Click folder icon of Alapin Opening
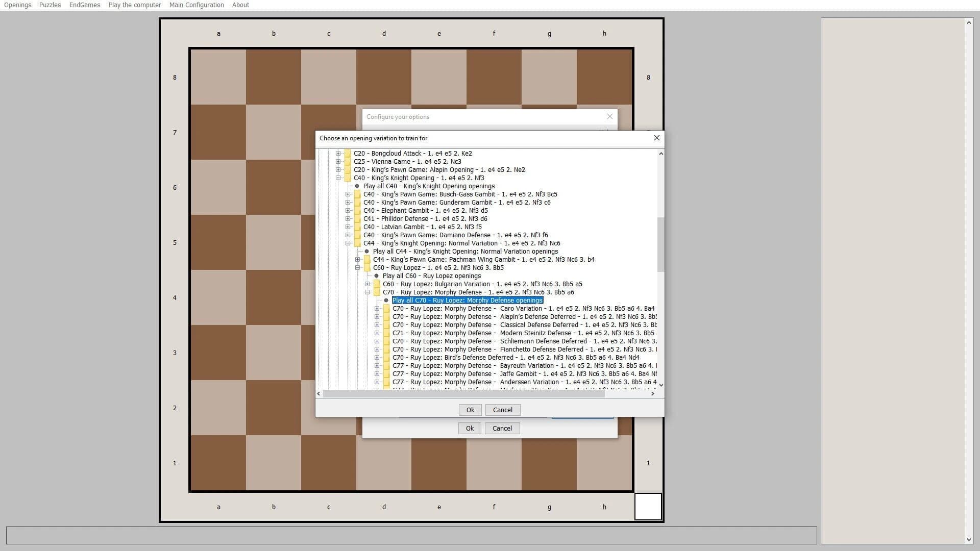The height and width of the screenshot is (551, 980). [x=348, y=169]
